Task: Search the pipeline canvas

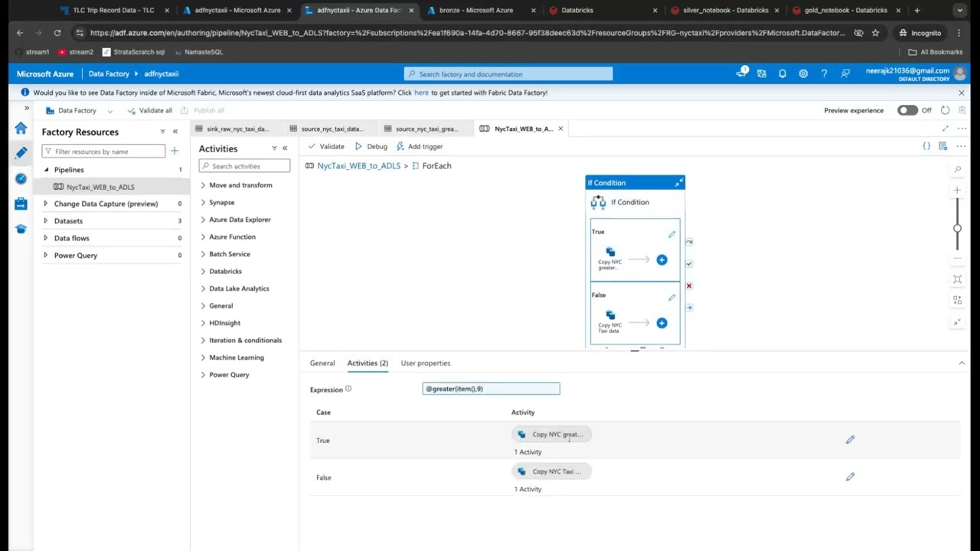Action: point(957,169)
